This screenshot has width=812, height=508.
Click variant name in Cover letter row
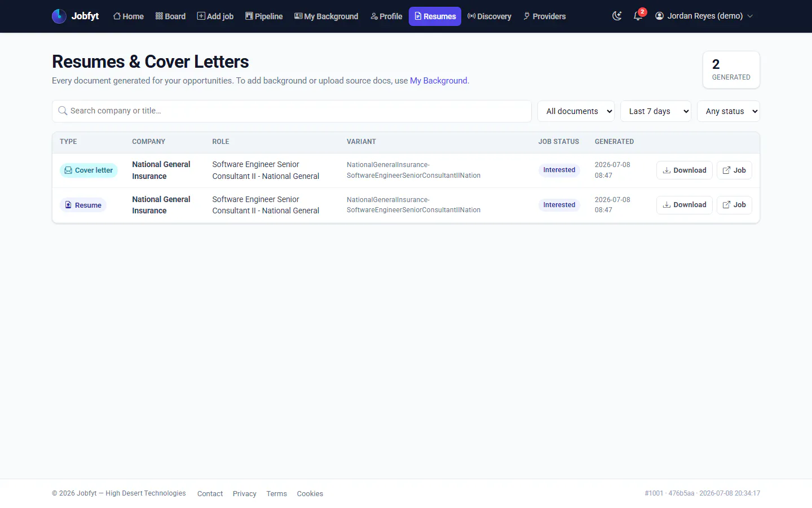[x=414, y=170]
